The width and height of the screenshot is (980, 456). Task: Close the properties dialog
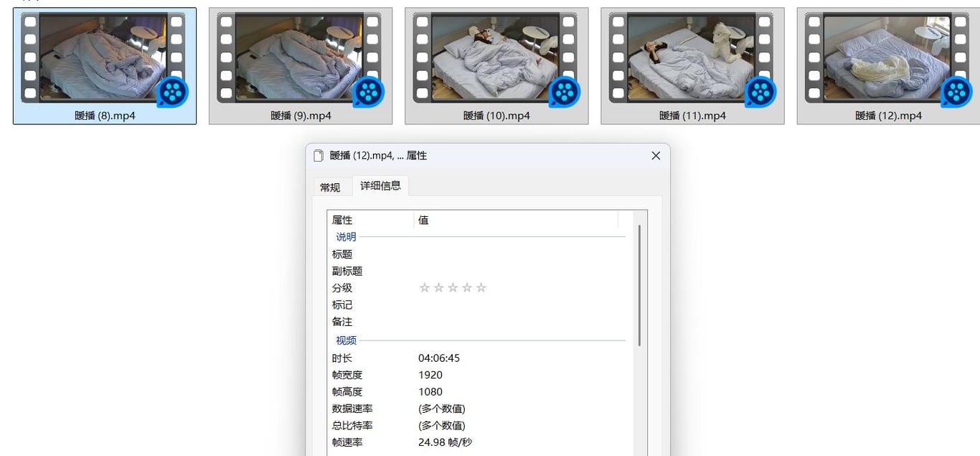point(656,155)
